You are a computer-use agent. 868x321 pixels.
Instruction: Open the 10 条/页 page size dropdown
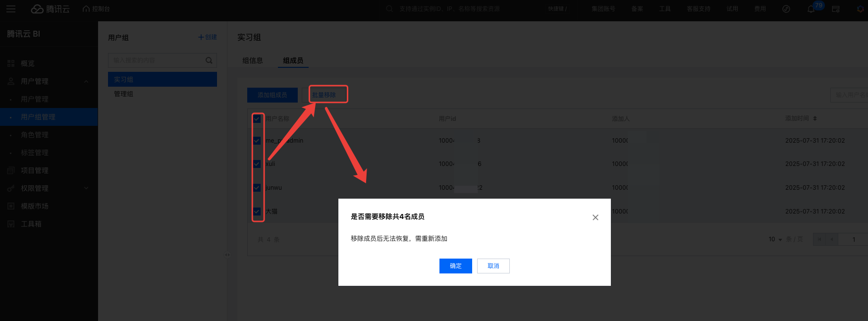[775, 239]
